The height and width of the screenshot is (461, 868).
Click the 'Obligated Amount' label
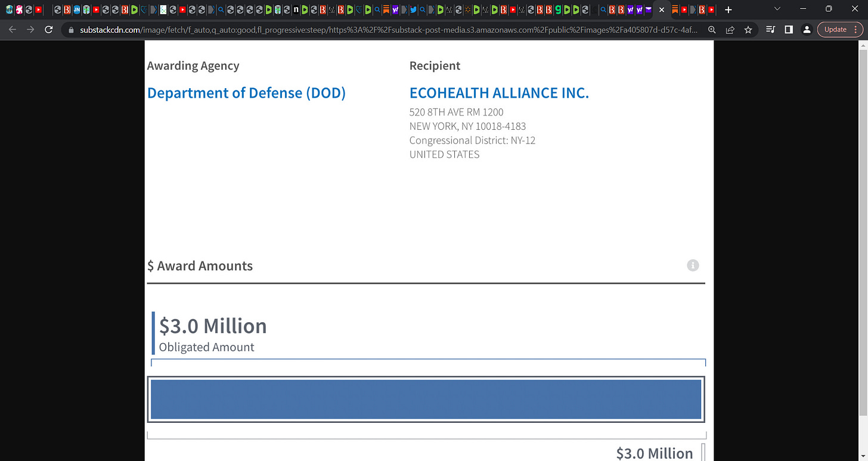(206, 347)
